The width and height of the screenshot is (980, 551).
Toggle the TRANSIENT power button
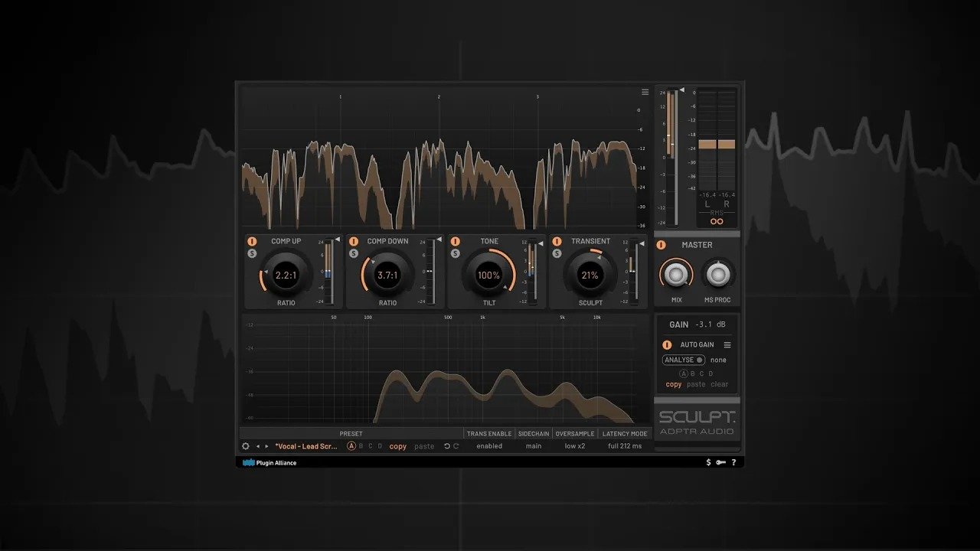coord(557,241)
